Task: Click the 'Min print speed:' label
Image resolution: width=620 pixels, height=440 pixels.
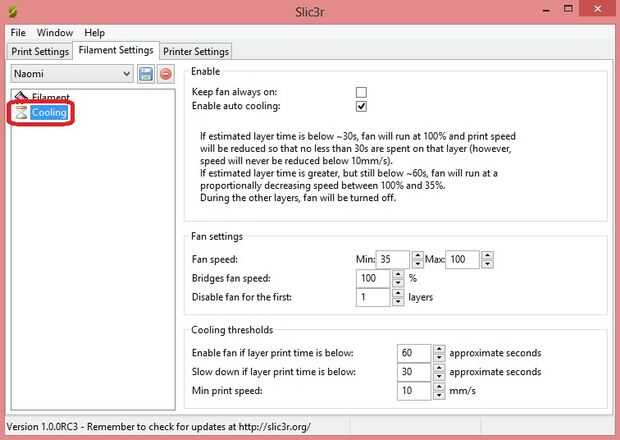Action: click(227, 391)
